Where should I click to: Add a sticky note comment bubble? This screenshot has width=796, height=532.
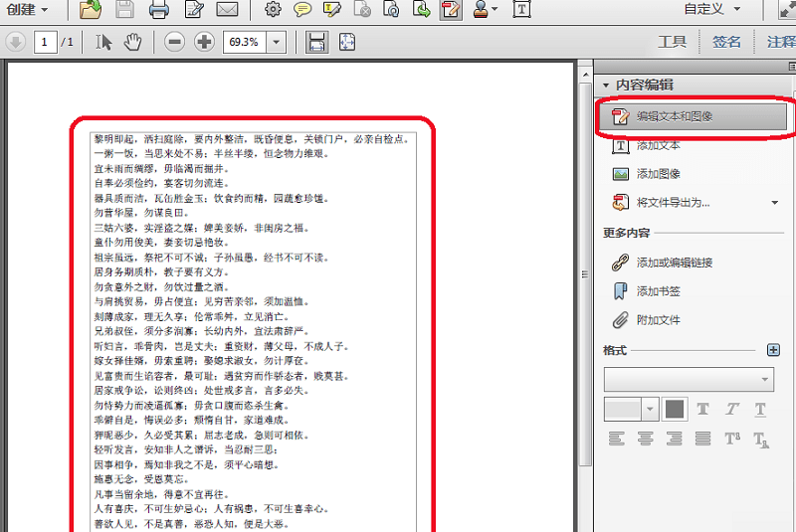tap(302, 9)
